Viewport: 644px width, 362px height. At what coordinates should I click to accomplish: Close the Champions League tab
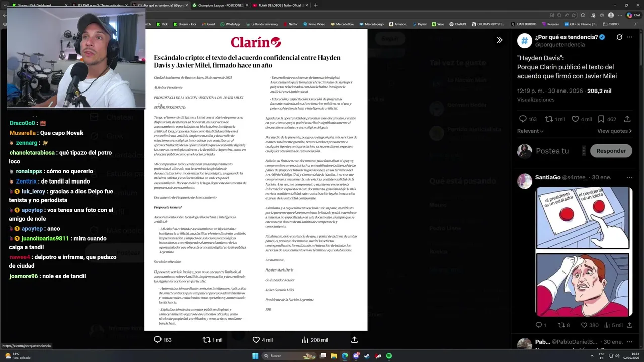pos(246,5)
